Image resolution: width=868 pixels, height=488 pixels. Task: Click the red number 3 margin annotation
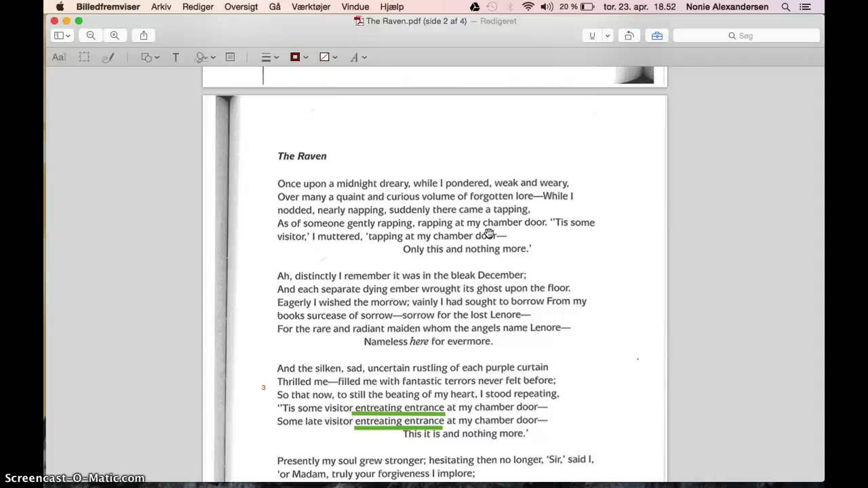[264, 388]
